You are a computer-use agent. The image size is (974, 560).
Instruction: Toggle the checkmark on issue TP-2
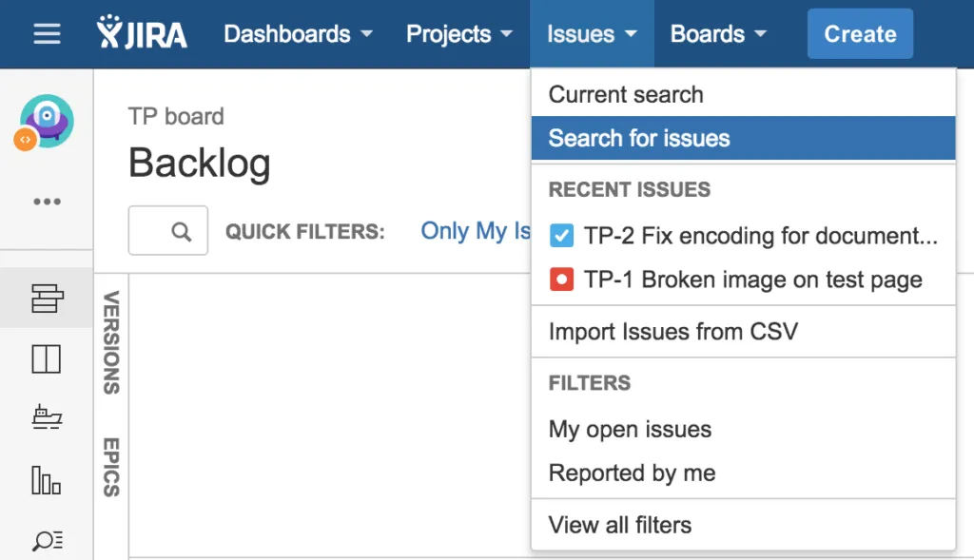click(x=559, y=235)
